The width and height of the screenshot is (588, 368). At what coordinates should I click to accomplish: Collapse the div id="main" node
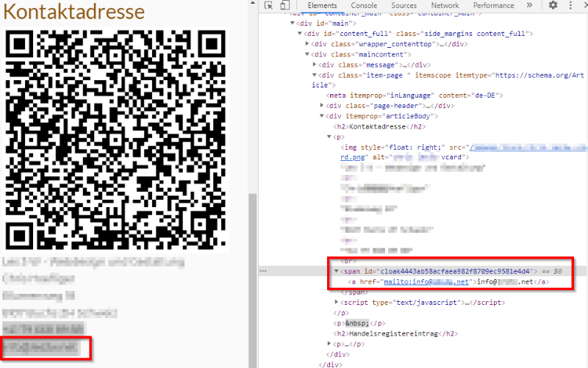click(x=292, y=24)
